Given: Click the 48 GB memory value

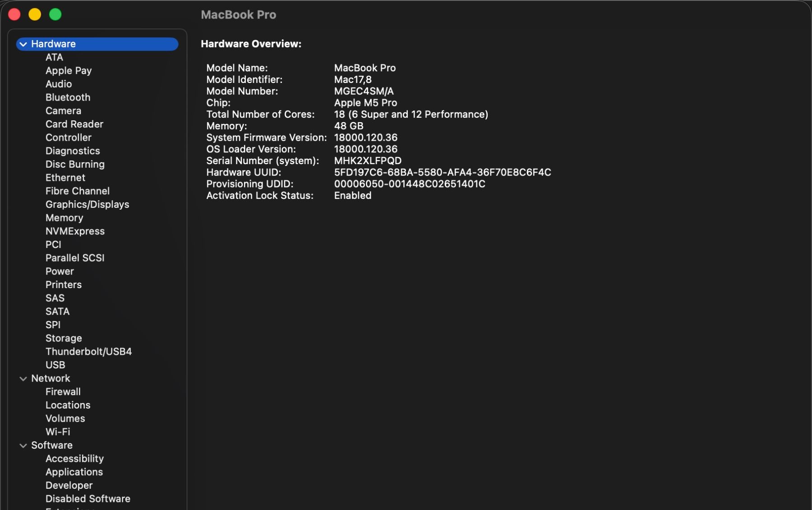Looking at the screenshot, I should [349, 126].
